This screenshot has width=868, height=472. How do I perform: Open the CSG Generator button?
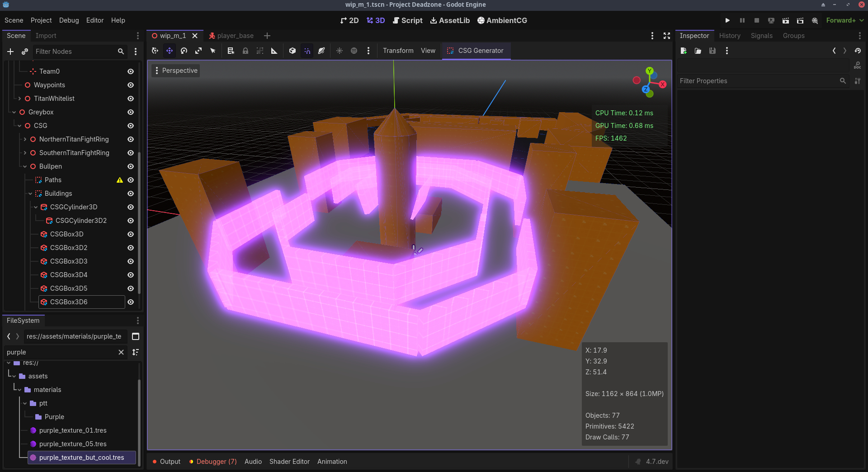(x=476, y=51)
